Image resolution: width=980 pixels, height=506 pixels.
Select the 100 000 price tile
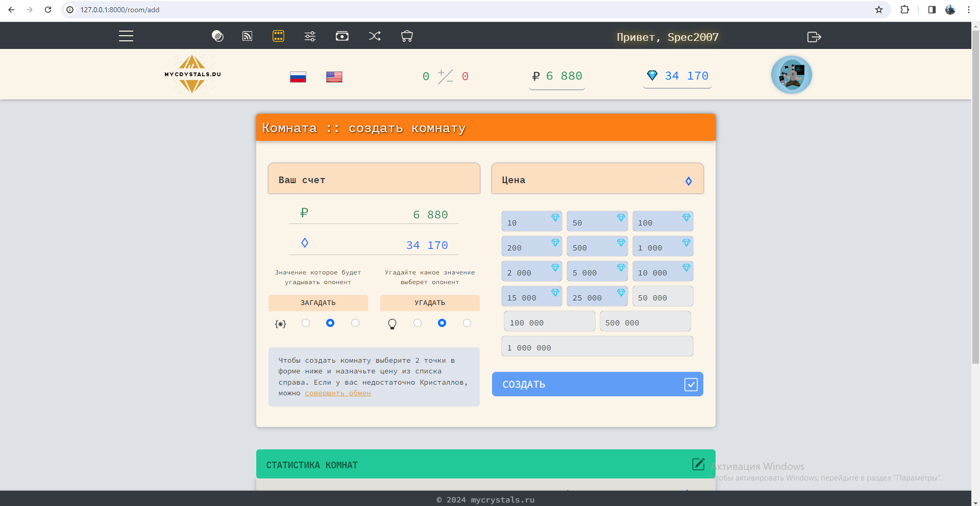coord(549,321)
